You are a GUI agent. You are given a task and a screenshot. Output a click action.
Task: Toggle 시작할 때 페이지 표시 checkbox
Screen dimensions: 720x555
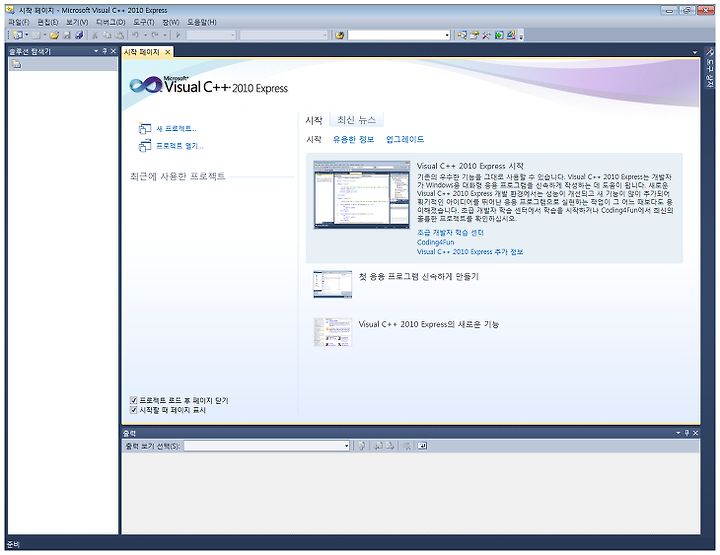(x=134, y=410)
